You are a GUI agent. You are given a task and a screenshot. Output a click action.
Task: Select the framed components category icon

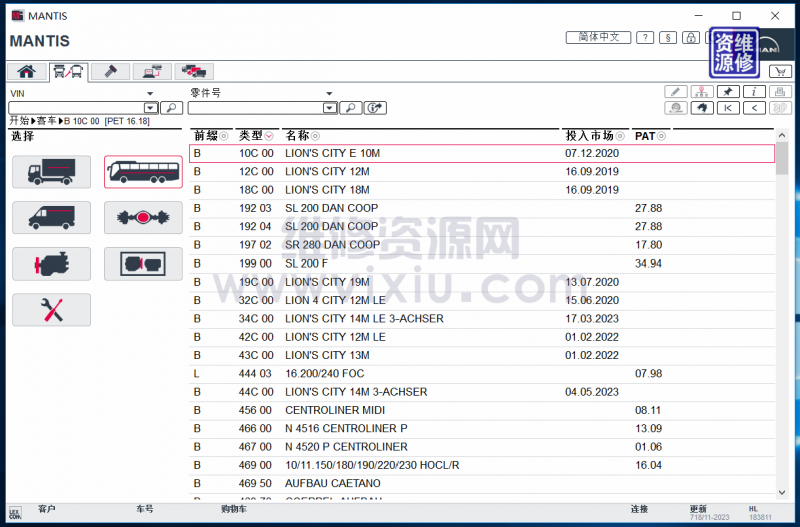click(x=143, y=264)
